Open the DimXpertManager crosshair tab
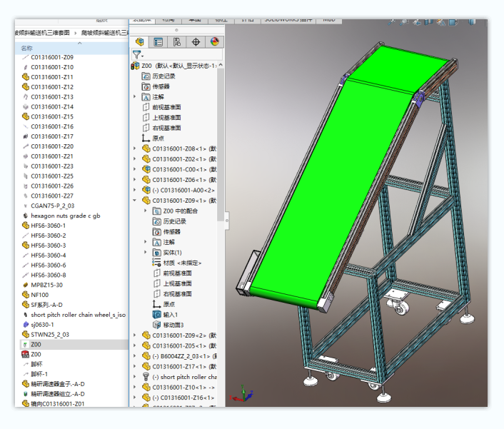Screen dimensions: 504x429 click(196, 42)
